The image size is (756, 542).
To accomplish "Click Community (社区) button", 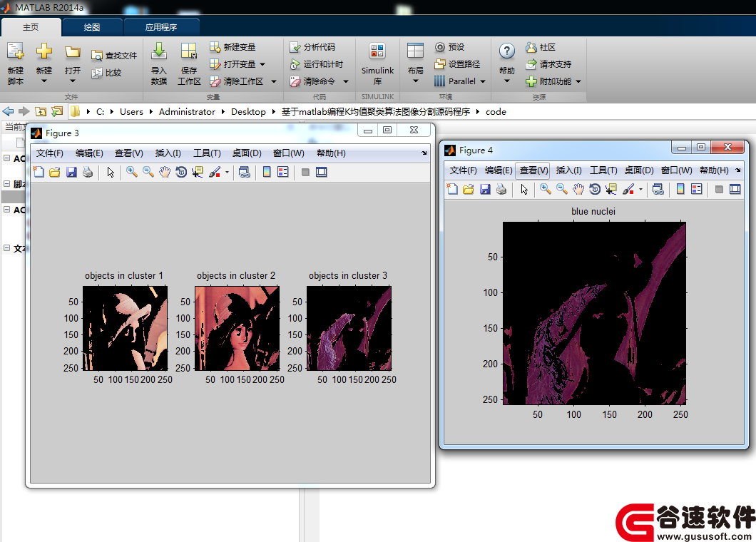I will (541, 47).
